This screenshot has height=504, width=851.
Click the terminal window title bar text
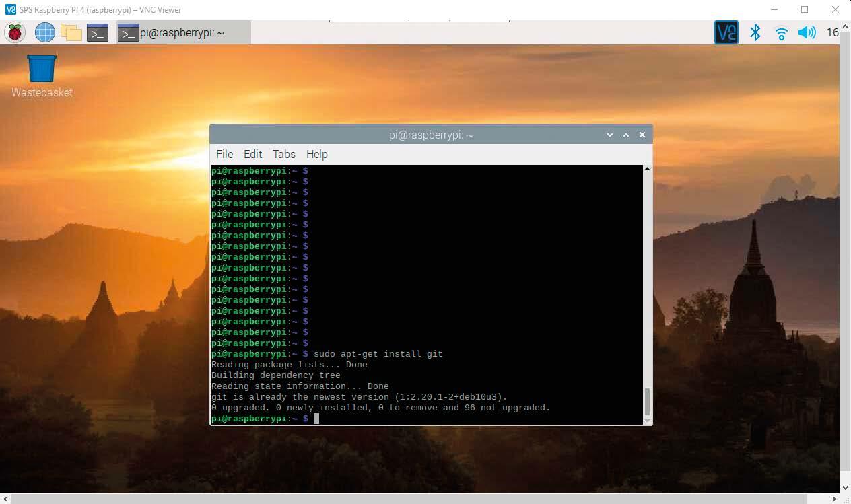pyautogui.click(x=431, y=135)
